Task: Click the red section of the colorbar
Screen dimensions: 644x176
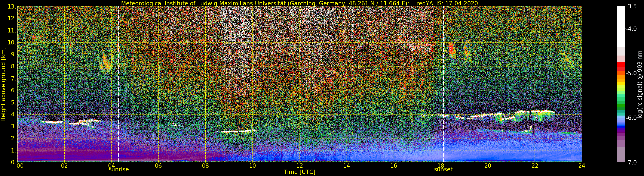Action: [x=621, y=65]
